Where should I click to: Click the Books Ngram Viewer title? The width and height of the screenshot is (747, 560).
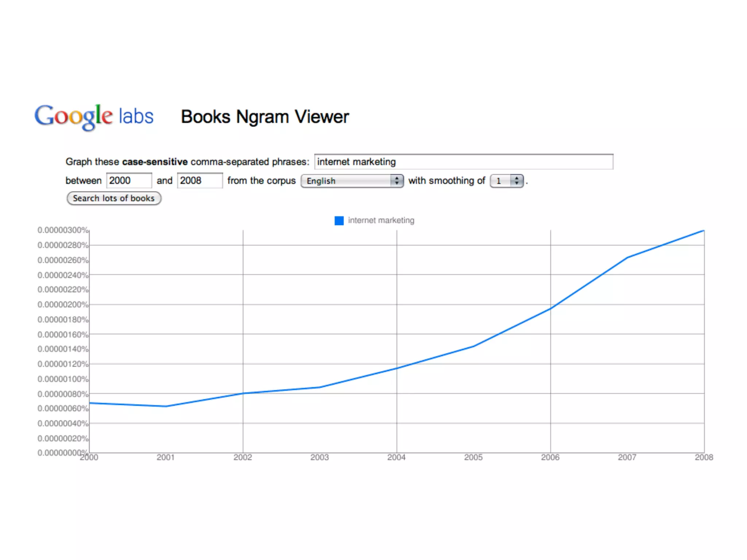tap(265, 117)
